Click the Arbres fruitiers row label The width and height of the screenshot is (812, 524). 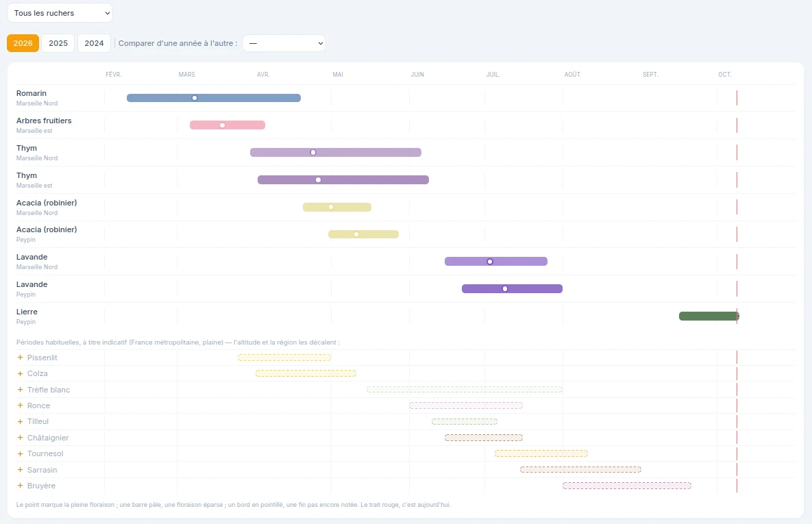[x=44, y=121]
